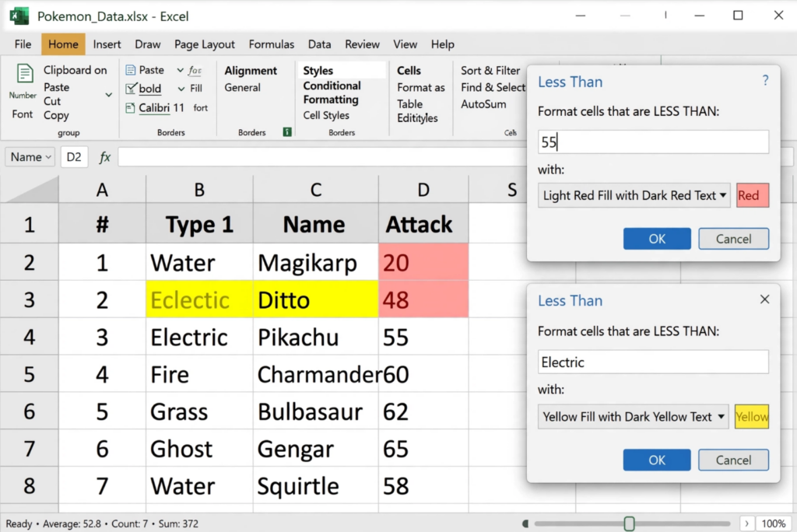Click AutoSum in the ribbon

click(x=483, y=104)
